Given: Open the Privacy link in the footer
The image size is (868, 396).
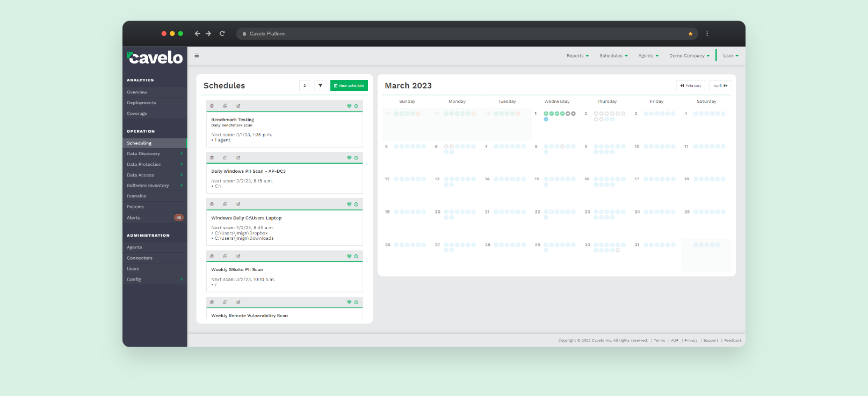Looking at the screenshot, I should click(x=691, y=341).
